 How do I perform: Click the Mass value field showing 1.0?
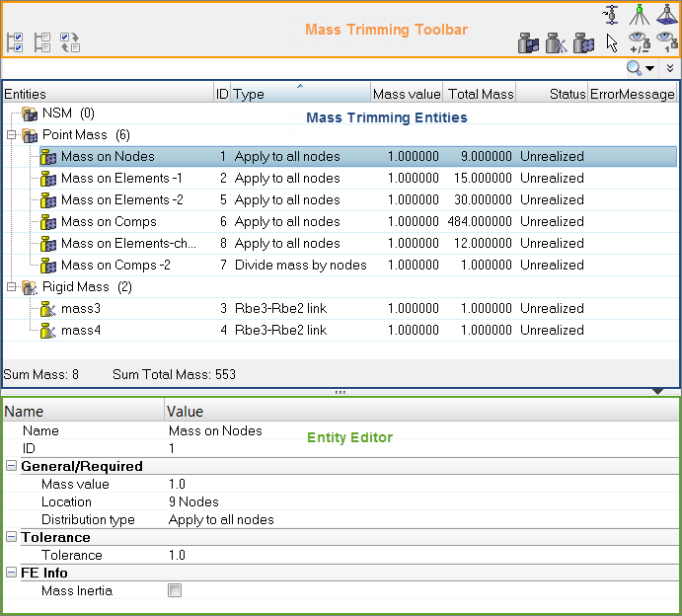177,485
